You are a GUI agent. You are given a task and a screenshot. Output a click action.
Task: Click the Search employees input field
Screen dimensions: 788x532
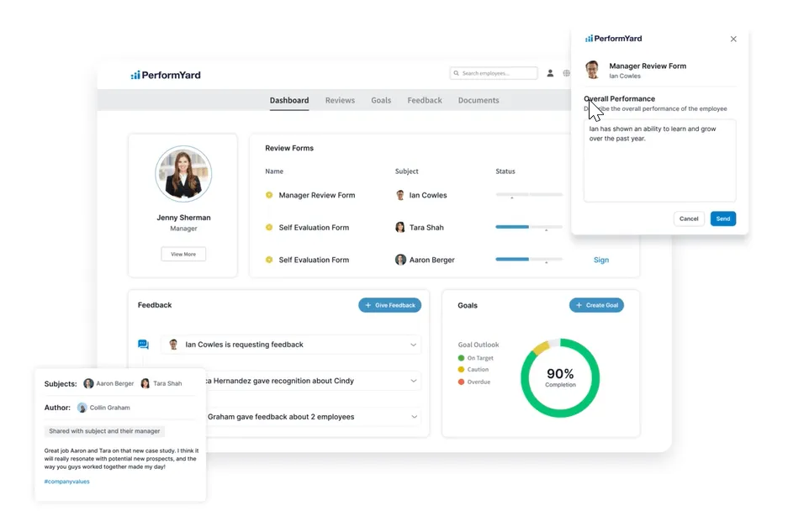pyautogui.click(x=494, y=73)
